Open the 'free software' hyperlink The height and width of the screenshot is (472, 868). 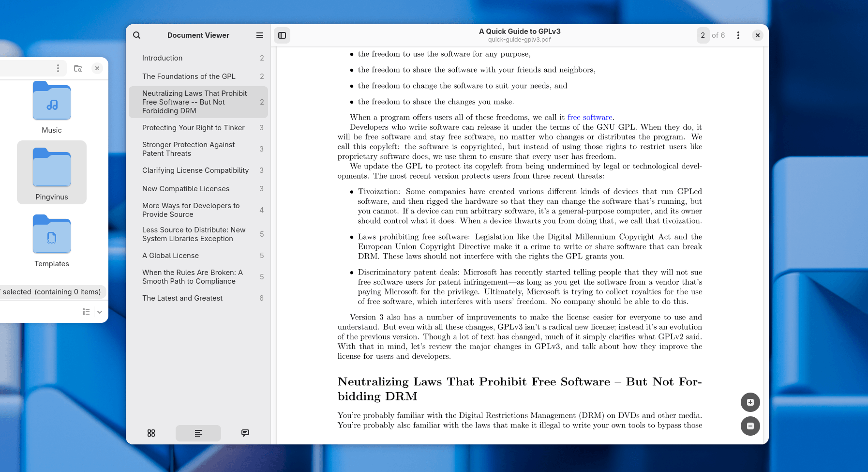pyautogui.click(x=590, y=118)
